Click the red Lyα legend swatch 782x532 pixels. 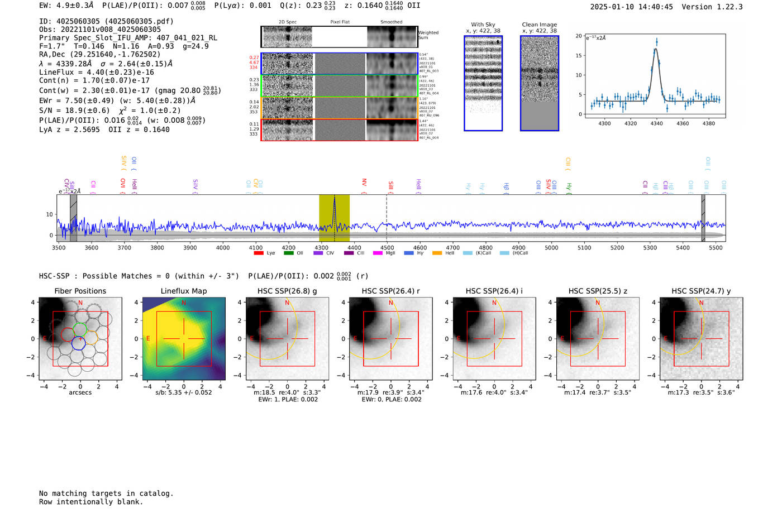pos(259,253)
